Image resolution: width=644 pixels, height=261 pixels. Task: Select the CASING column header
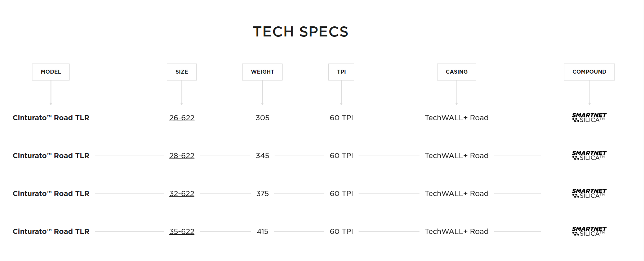point(457,72)
